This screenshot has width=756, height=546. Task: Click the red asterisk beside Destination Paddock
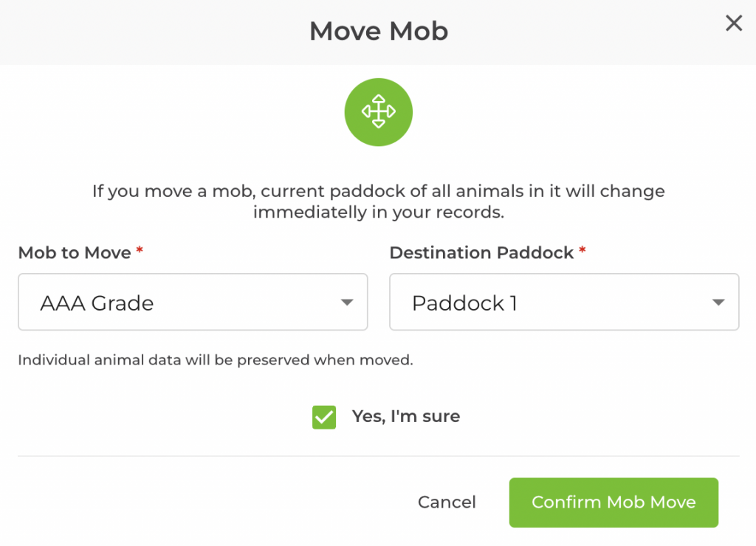tap(583, 252)
